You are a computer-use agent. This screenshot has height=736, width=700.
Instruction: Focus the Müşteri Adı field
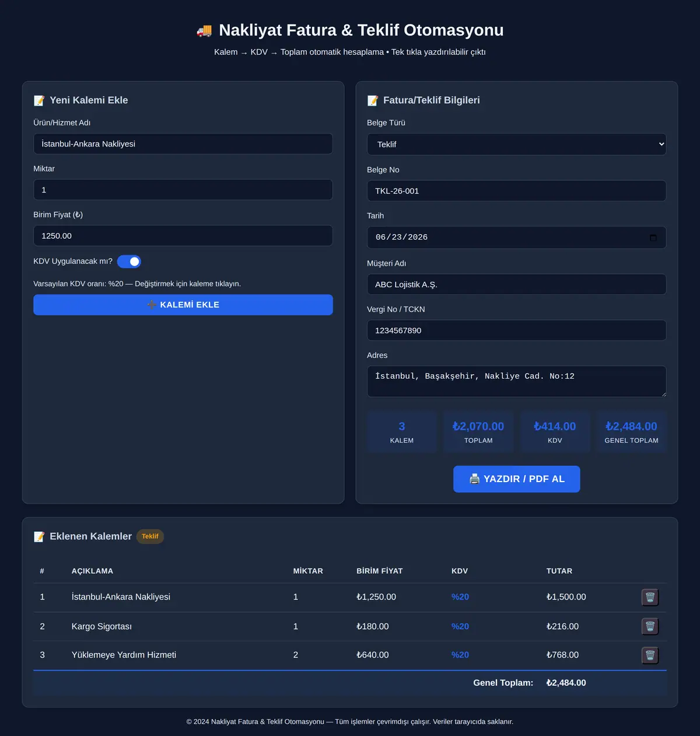click(x=516, y=284)
